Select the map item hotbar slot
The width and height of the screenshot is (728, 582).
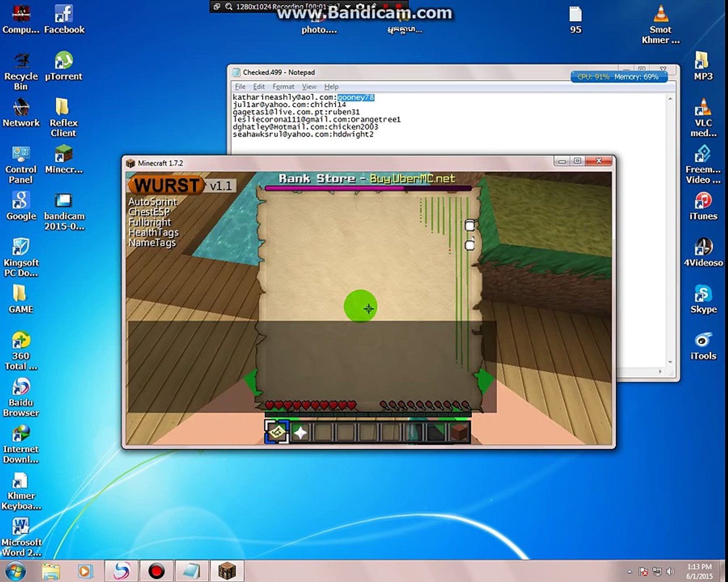[x=277, y=432]
